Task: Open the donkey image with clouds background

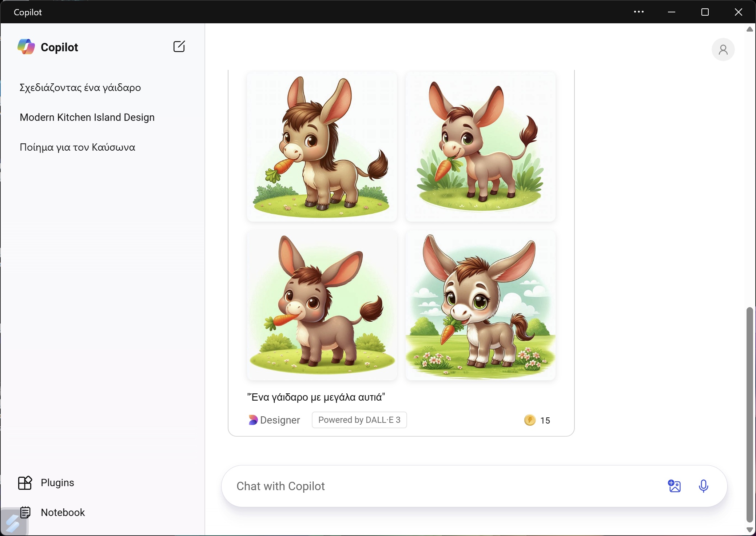Action: coord(480,305)
